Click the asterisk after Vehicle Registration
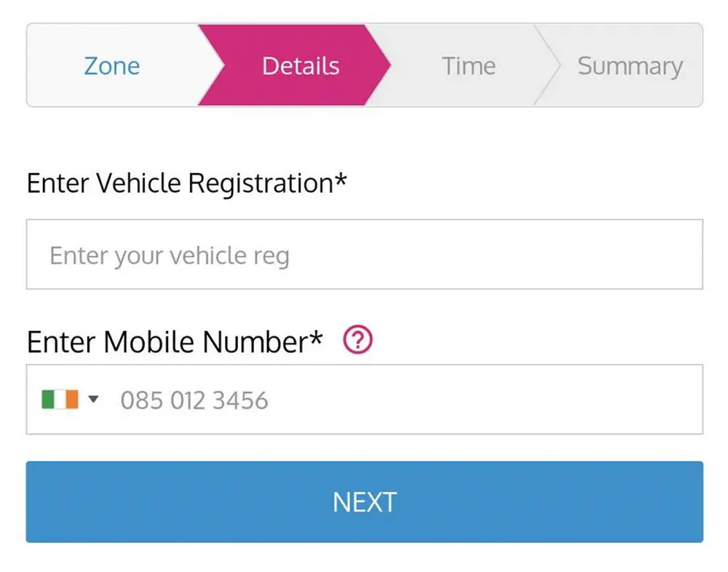Viewport: 728px width, 572px height. [341, 179]
